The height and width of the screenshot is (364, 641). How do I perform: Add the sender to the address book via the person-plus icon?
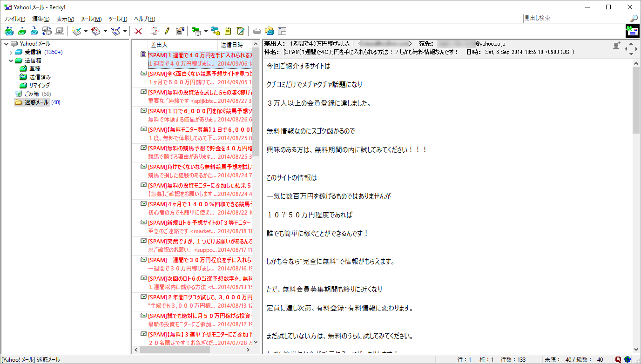(x=617, y=46)
